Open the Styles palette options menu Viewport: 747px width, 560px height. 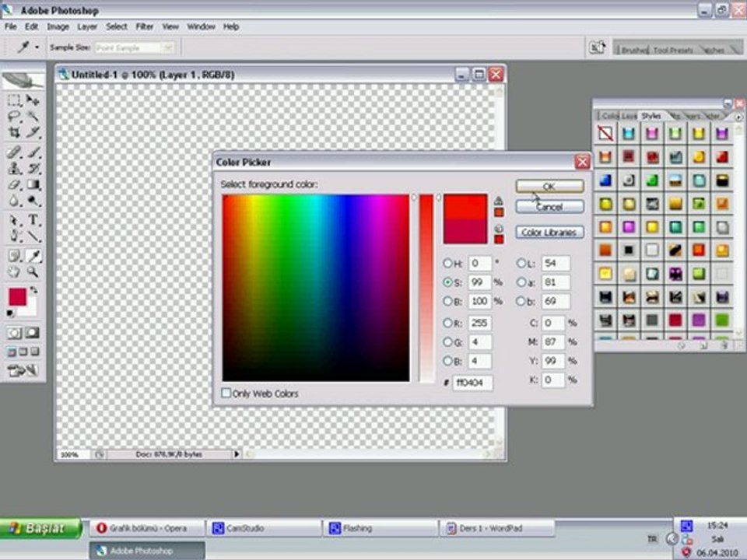[x=738, y=116]
